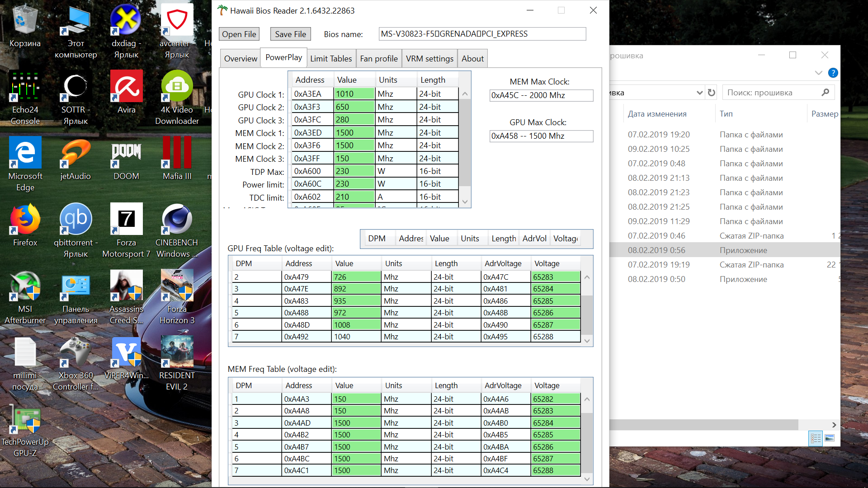Open the VRM settings tab

point(429,59)
